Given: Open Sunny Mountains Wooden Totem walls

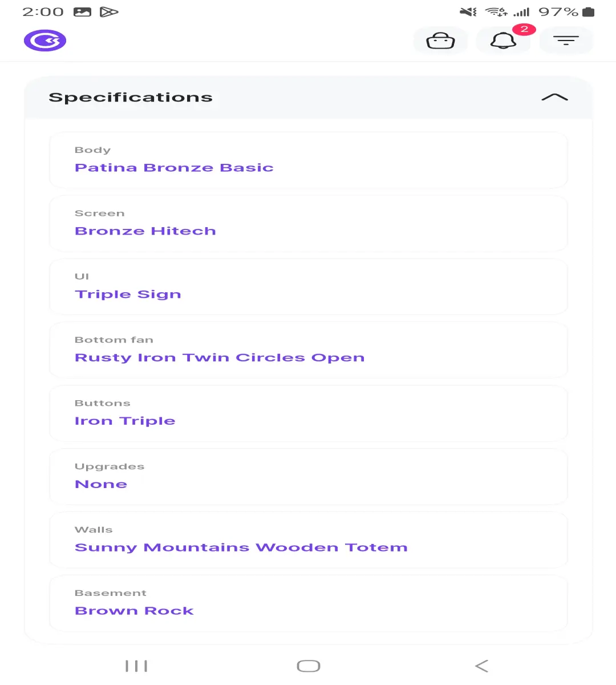Looking at the screenshot, I should (241, 547).
